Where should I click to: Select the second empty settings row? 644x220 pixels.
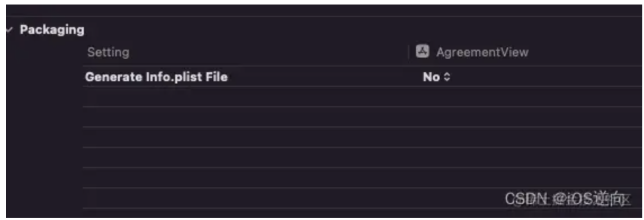[x=363, y=117]
